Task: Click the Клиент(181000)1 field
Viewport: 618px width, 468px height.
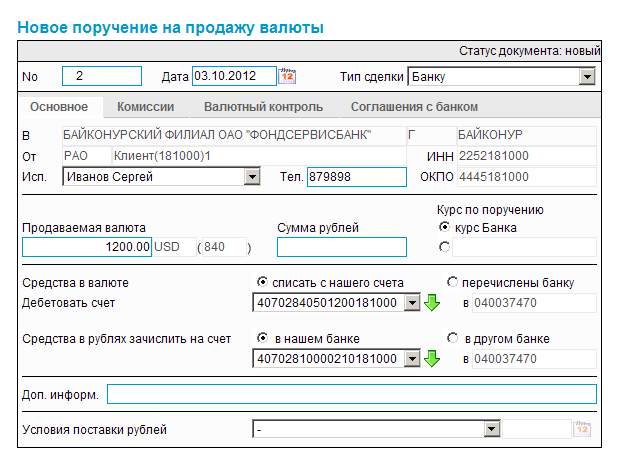Action: click(x=259, y=156)
